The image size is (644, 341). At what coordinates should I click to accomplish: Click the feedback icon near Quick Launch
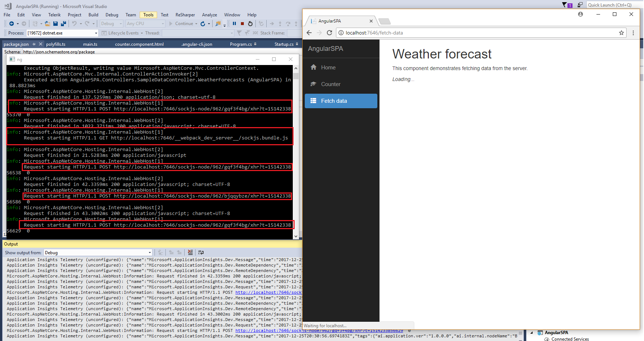[580, 5]
